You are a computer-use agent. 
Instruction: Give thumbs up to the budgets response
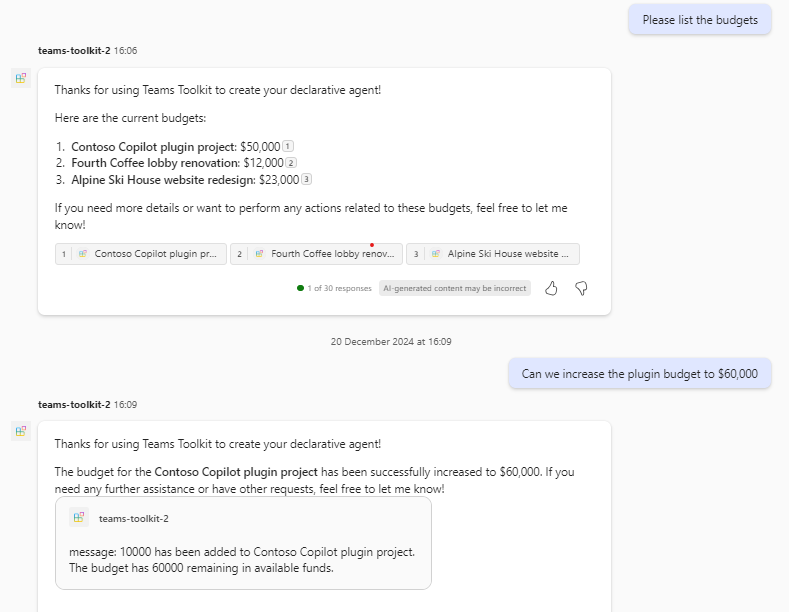click(x=551, y=288)
